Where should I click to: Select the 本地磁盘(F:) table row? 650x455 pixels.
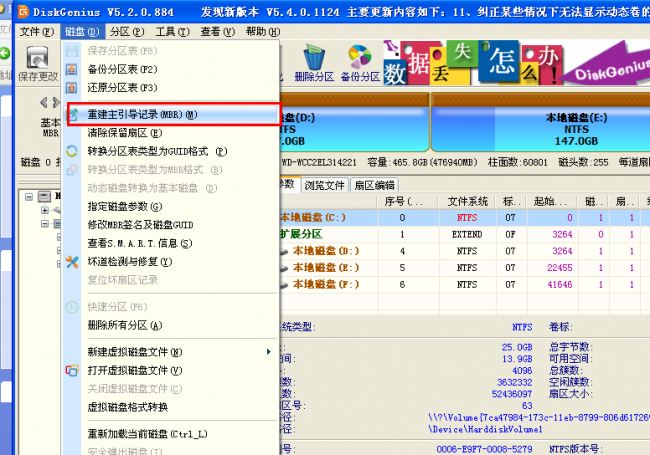pyautogui.click(x=465, y=284)
